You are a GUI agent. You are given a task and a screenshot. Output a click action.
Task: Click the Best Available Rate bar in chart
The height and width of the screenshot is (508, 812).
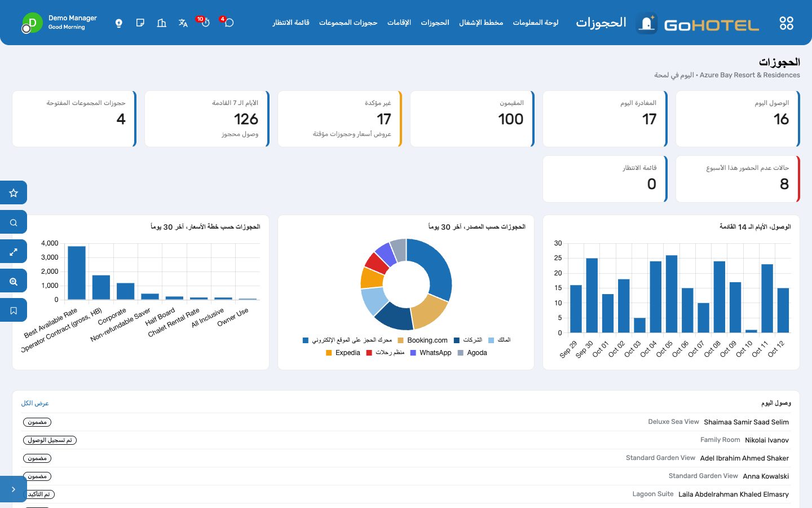pyautogui.click(x=77, y=273)
